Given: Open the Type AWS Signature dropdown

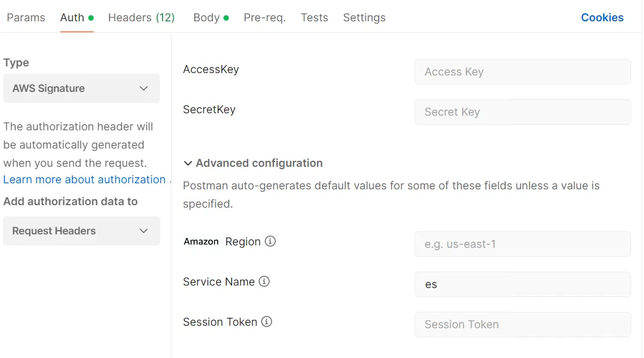Looking at the screenshot, I should 82,88.
